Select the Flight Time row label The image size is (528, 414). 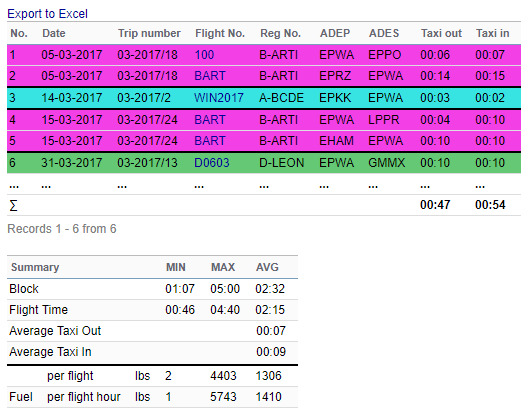coord(38,310)
